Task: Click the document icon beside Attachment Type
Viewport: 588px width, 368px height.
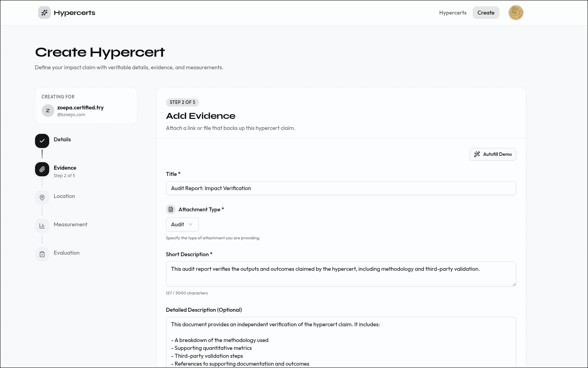Action: click(171, 209)
